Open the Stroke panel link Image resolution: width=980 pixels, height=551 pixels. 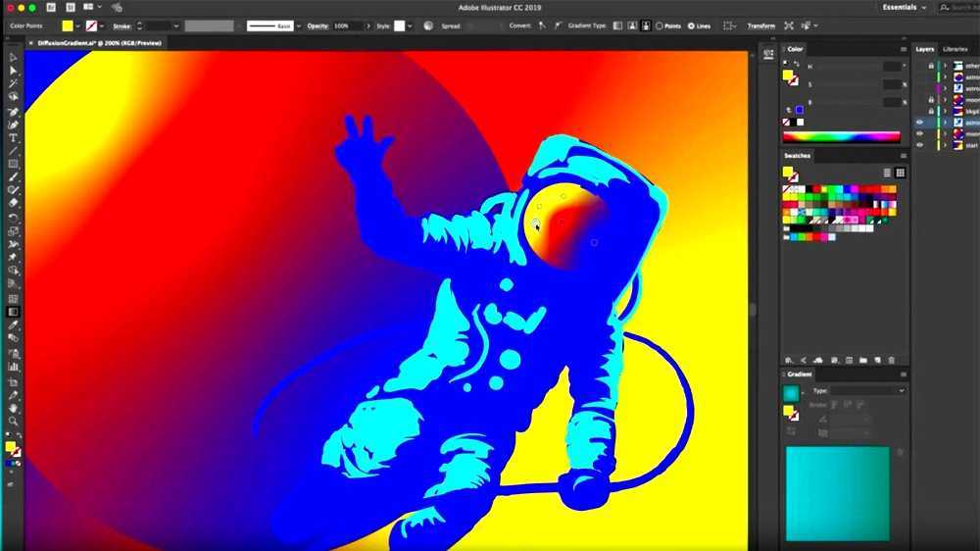(122, 26)
